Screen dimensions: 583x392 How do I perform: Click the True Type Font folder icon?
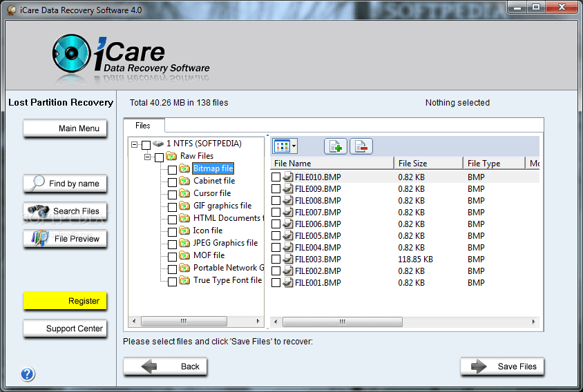[x=184, y=280]
